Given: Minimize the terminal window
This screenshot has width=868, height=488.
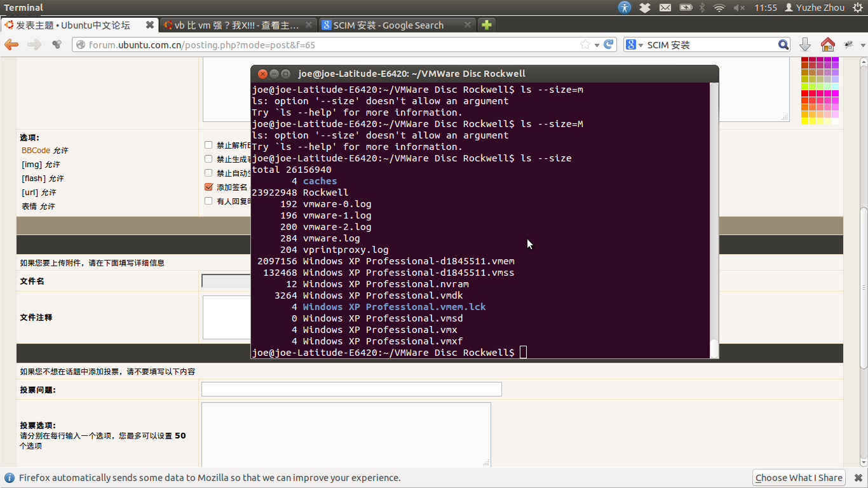Looking at the screenshot, I should click(274, 74).
